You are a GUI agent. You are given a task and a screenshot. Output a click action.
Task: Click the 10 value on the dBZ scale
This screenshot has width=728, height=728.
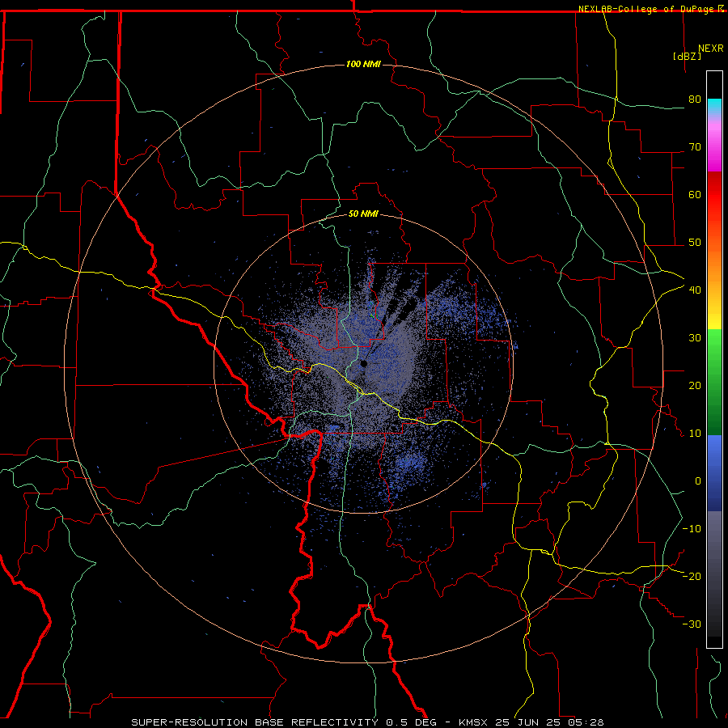point(695,434)
